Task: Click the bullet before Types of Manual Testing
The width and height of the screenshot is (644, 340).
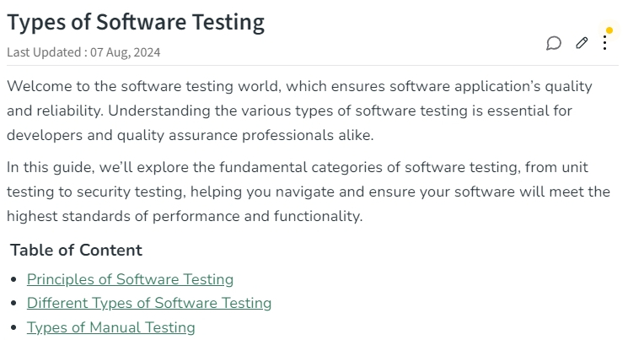Action: [14, 327]
